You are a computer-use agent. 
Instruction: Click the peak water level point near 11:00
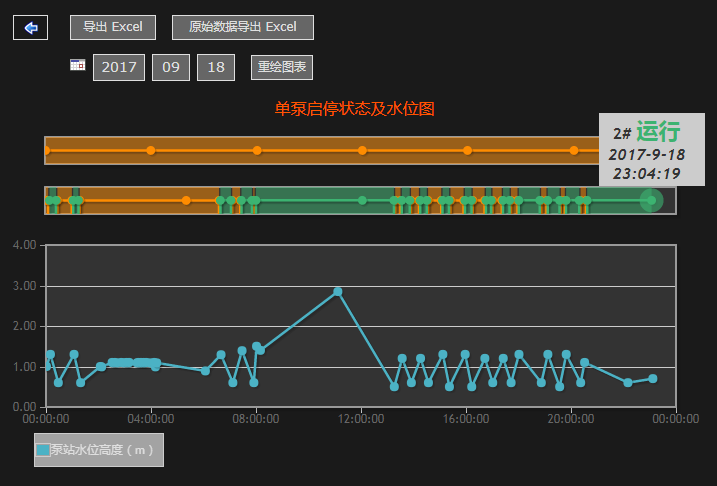click(x=338, y=291)
